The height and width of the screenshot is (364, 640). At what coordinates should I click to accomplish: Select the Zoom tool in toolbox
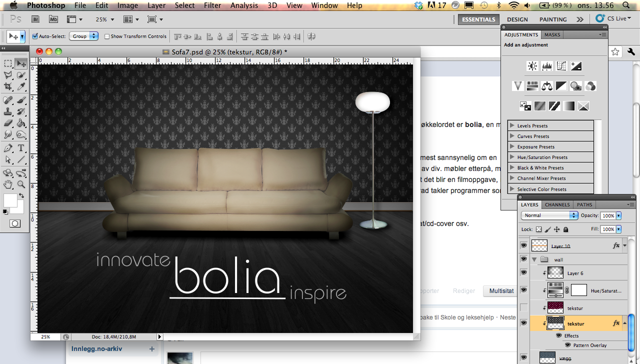[21, 184]
